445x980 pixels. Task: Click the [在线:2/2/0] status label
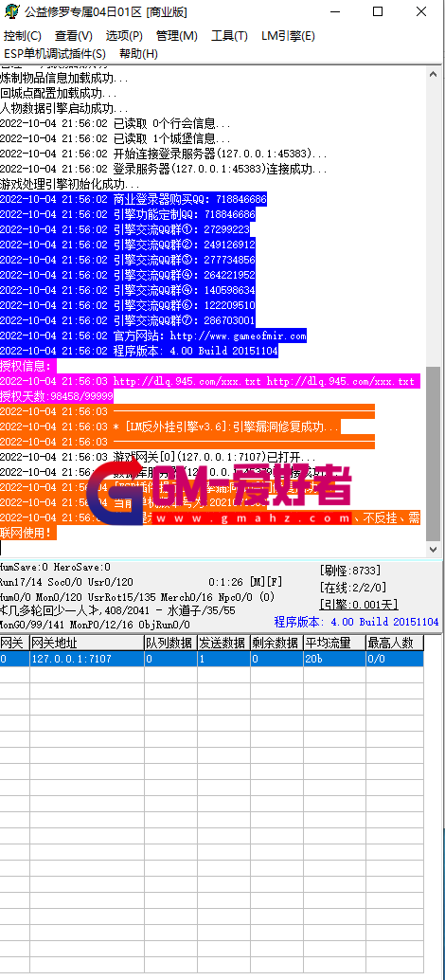coord(352,587)
